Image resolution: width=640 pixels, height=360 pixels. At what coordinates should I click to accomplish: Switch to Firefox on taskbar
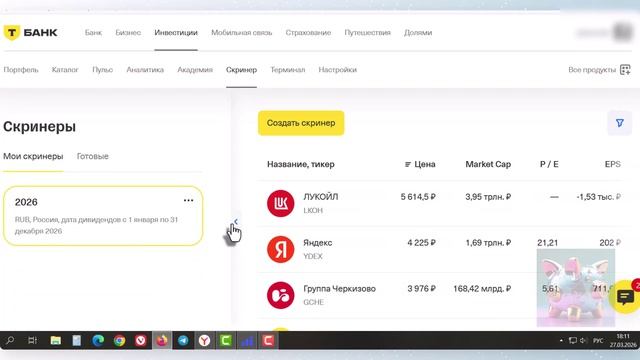tap(162, 340)
